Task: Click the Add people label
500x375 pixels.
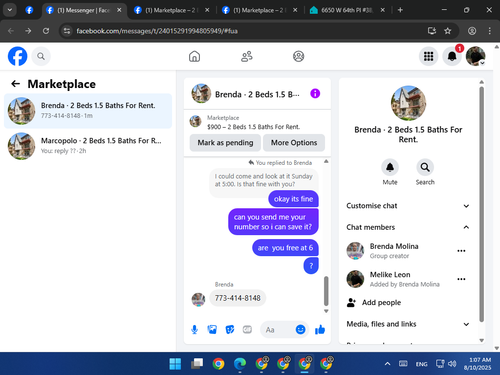Action: click(x=381, y=303)
